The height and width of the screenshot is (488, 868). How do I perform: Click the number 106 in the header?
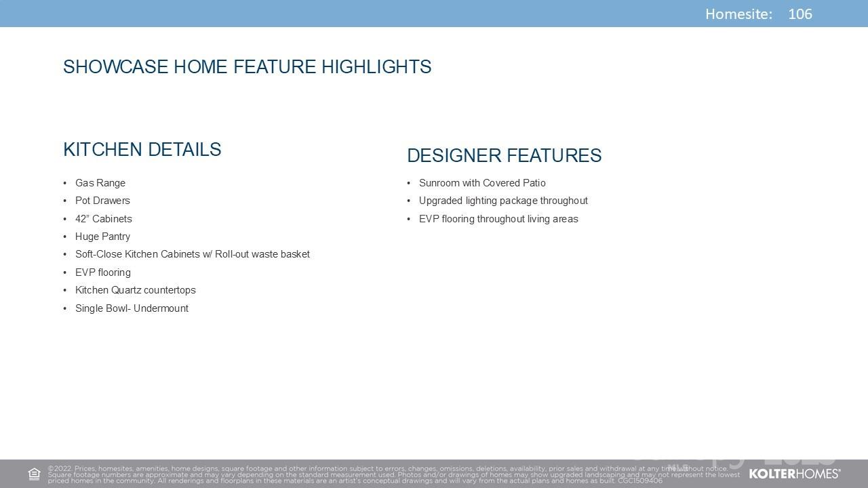(800, 14)
